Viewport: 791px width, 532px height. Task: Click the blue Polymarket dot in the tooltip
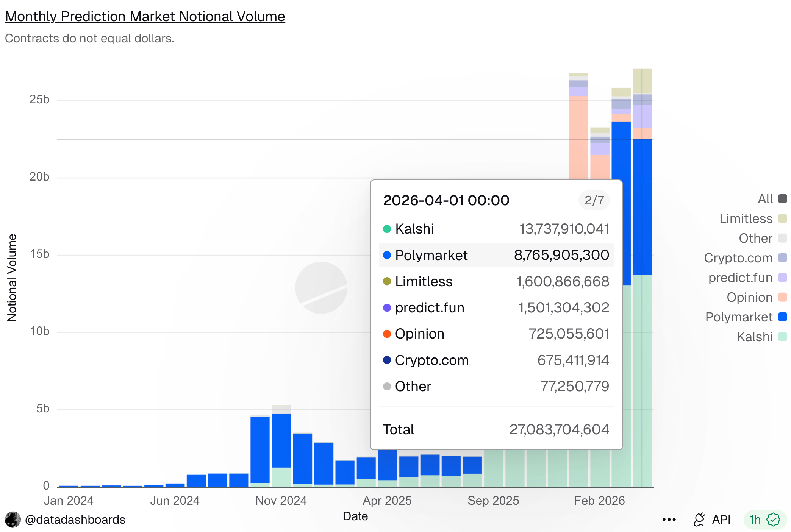click(386, 255)
